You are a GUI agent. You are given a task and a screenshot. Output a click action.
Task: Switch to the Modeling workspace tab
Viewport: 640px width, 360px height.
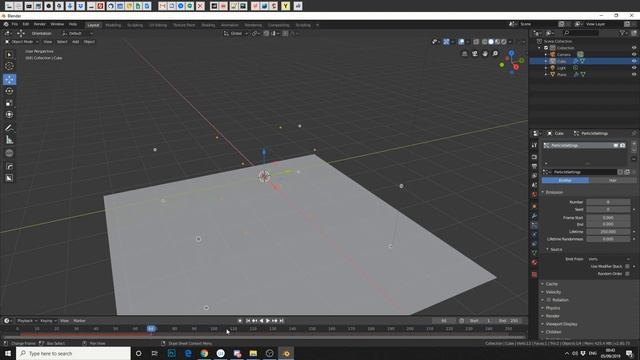pyautogui.click(x=113, y=25)
